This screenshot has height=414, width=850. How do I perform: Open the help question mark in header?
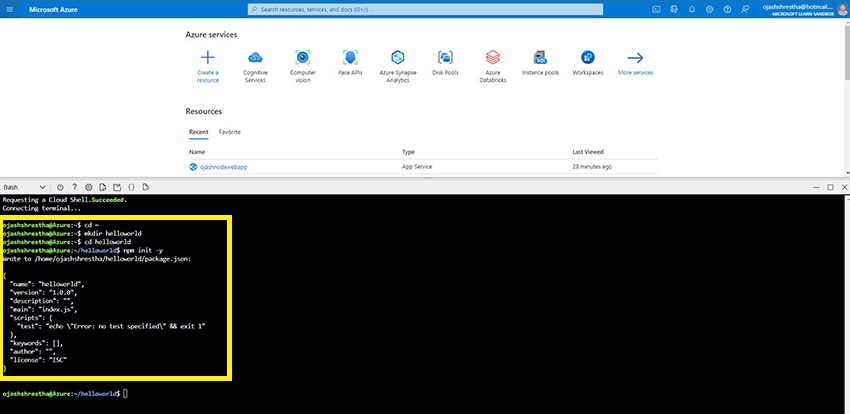727,9
